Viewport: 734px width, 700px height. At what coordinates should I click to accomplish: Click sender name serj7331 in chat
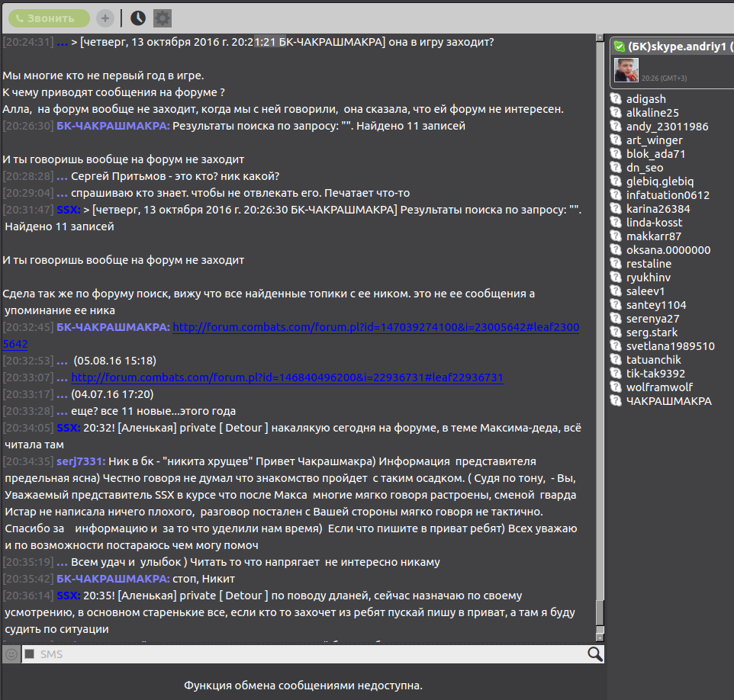coord(81,461)
